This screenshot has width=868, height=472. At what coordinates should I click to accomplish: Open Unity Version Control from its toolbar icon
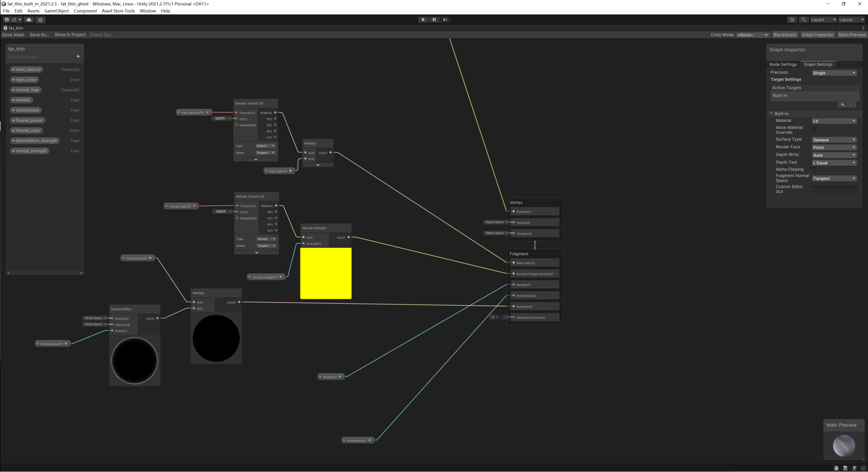pyautogui.click(x=41, y=20)
